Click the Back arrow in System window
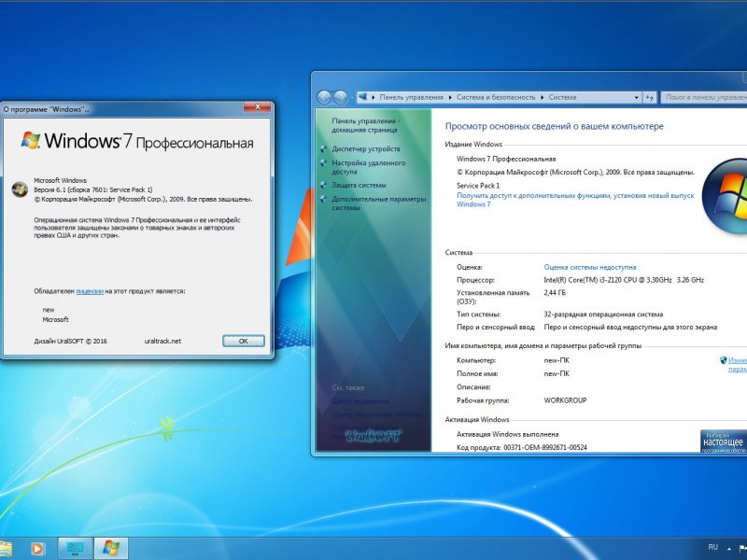This screenshot has width=747, height=560. [x=324, y=97]
